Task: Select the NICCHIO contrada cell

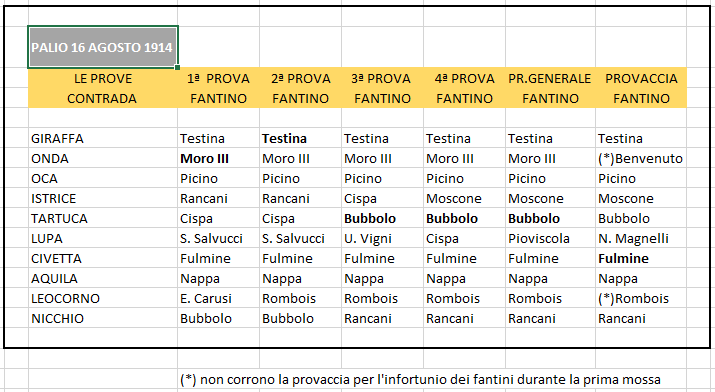Action: pos(103,318)
